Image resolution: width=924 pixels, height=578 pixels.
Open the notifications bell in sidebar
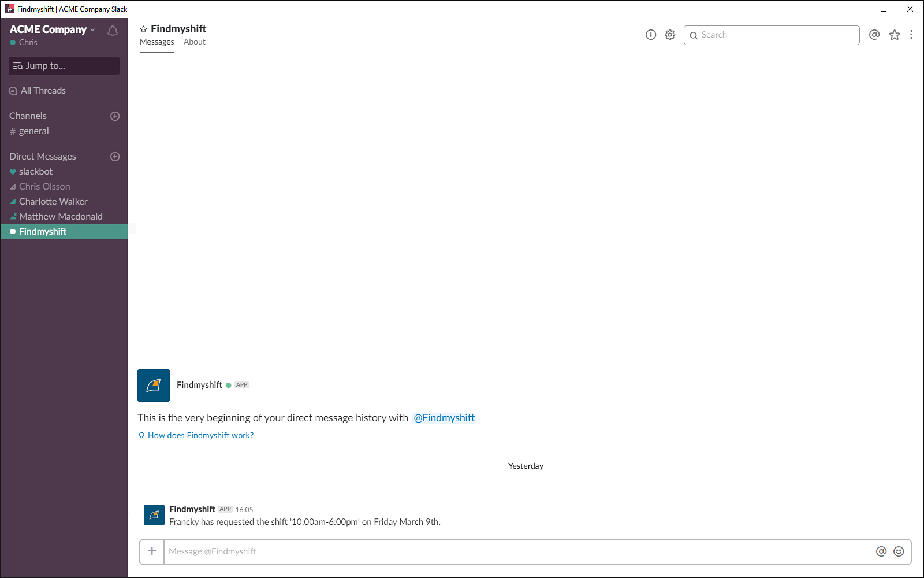click(113, 31)
